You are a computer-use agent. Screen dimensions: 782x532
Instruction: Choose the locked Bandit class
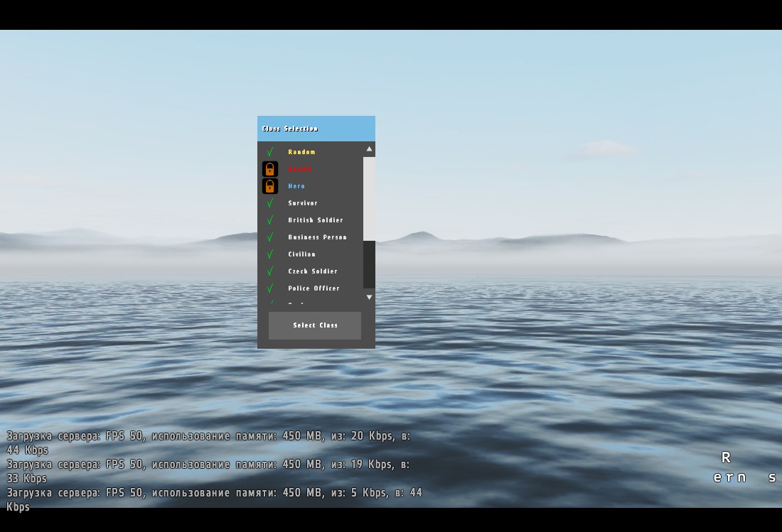310,169
